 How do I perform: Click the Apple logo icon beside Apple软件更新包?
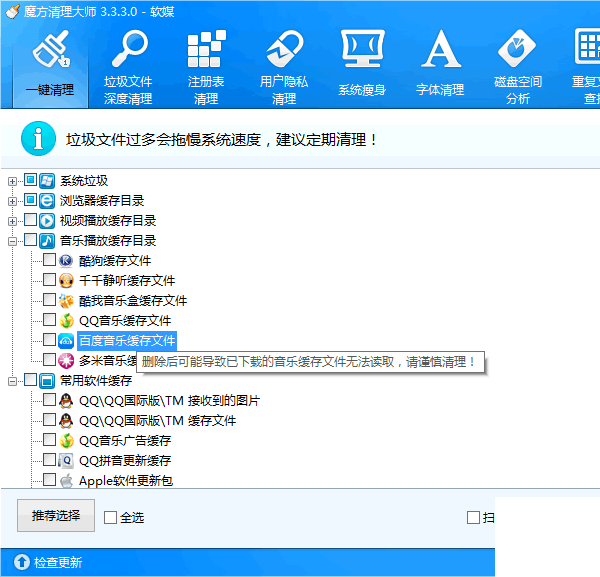pyautogui.click(x=66, y=481)
